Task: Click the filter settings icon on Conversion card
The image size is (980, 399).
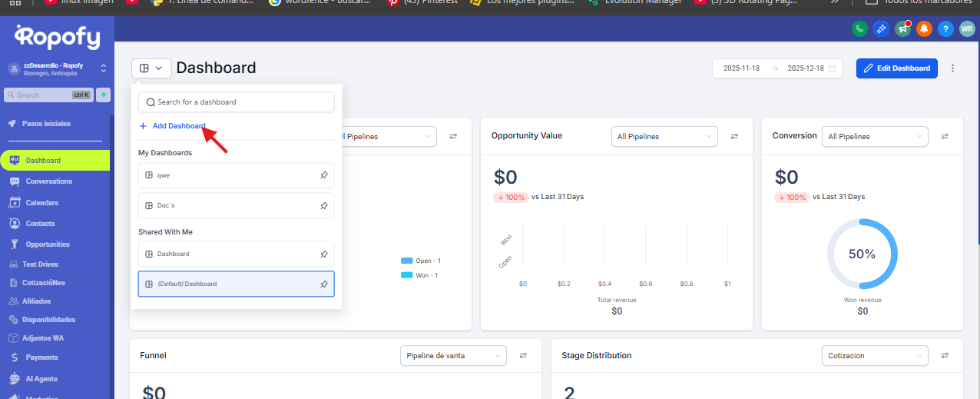Action: pyautogui.click(x=945, y=136)
